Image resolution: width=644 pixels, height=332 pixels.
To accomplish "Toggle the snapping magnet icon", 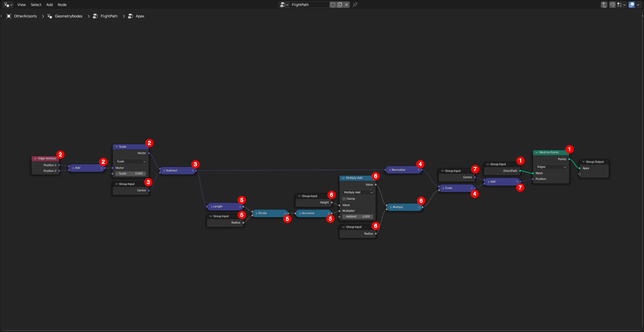I will (x=612, y=5).
